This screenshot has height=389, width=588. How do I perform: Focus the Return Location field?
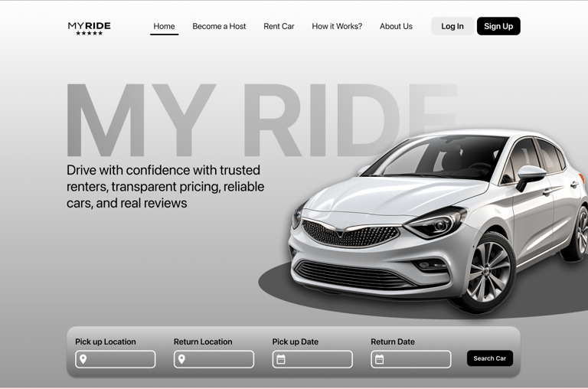(x=214, y=359)
